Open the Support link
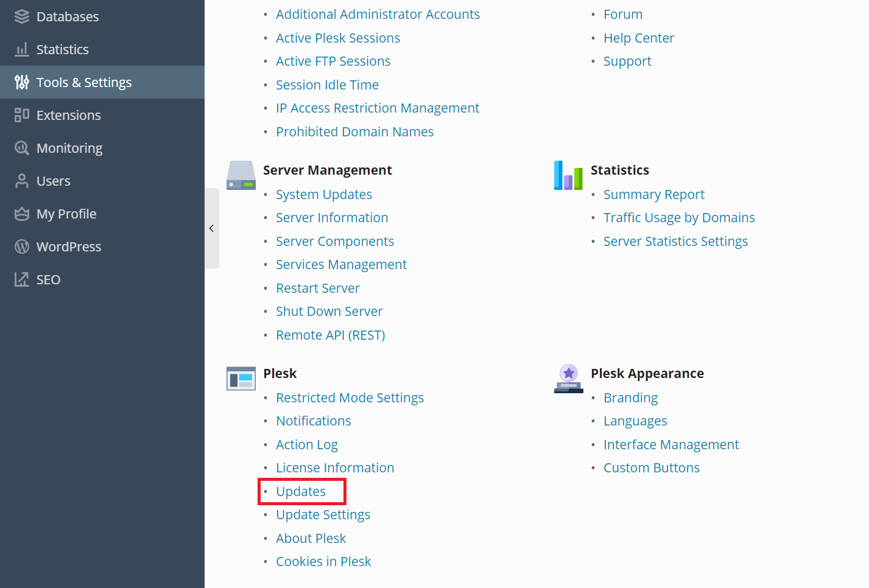The height and width of the screenshot is (588, 869). tap(627, 61)
